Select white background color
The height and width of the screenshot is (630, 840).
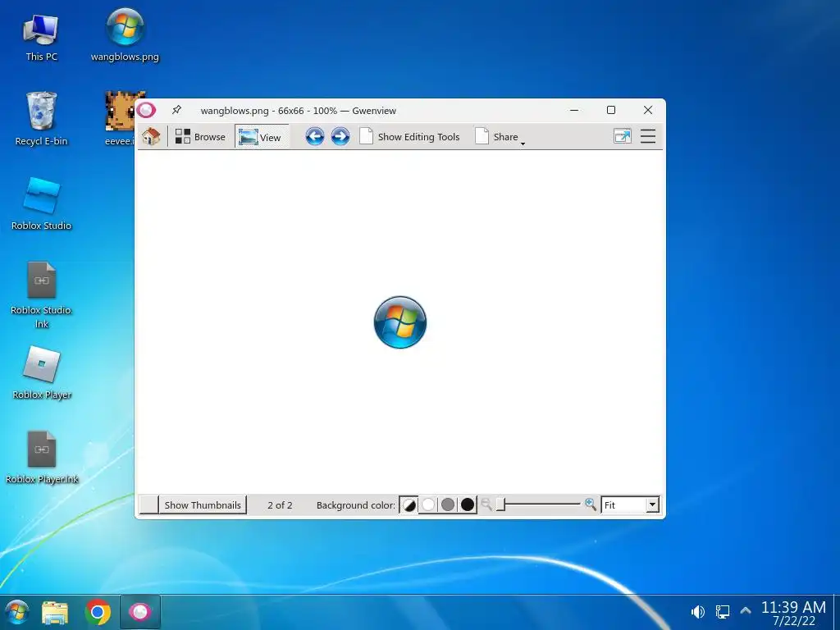tap(428, 504)
